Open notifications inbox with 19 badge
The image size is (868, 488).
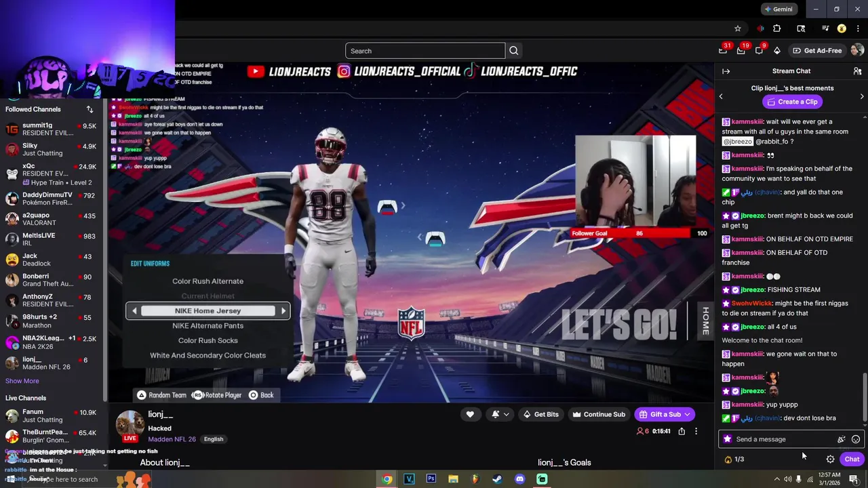tap(741, 50)
